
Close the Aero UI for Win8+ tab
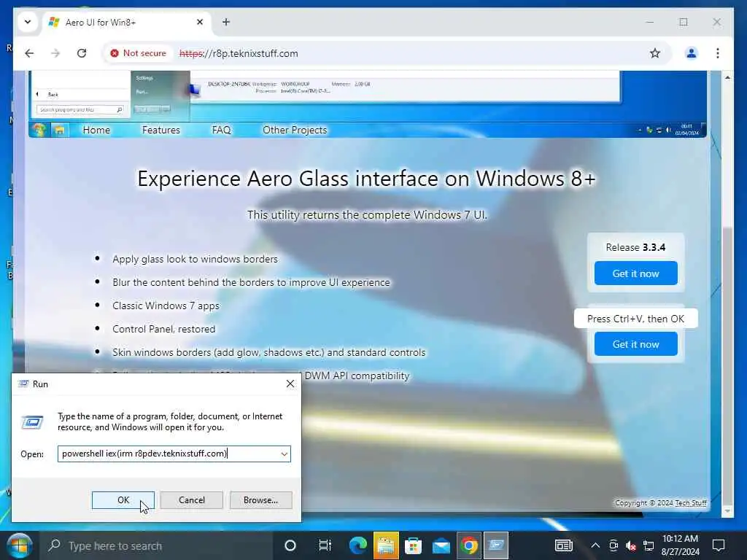point(200,22)
